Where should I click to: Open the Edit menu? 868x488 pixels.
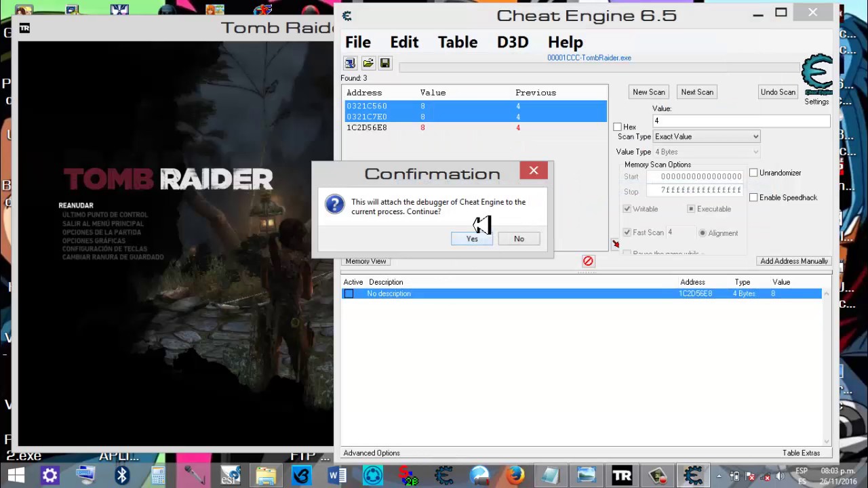click(404, 42)
